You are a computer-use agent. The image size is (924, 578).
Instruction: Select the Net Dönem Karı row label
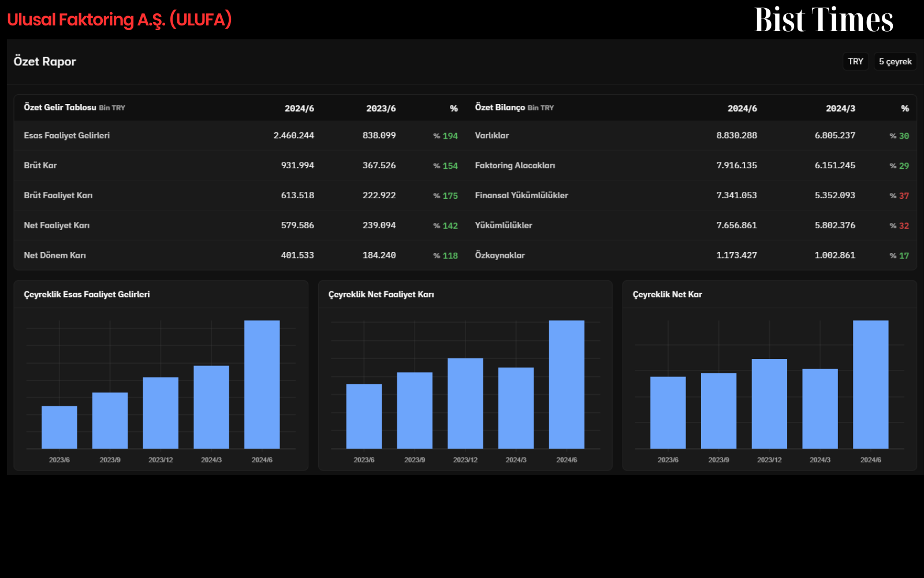55,255
